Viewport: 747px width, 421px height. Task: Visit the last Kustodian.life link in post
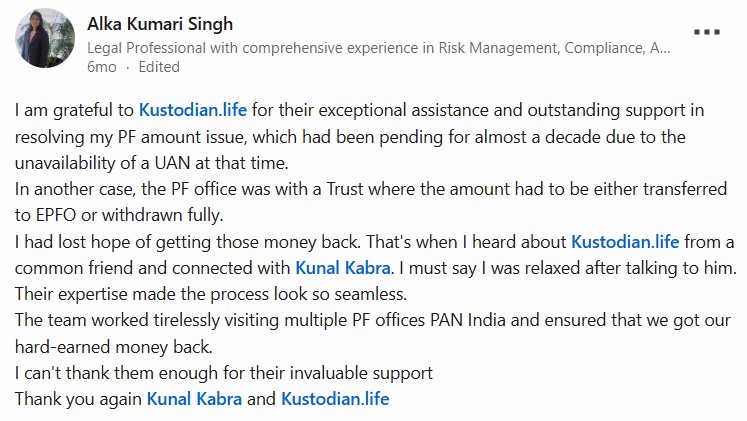click(x=335, y=399)
